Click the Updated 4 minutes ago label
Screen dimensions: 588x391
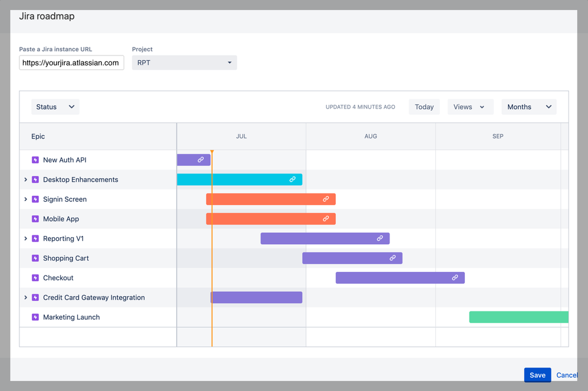pyautogui.click(x=361, y=107)
